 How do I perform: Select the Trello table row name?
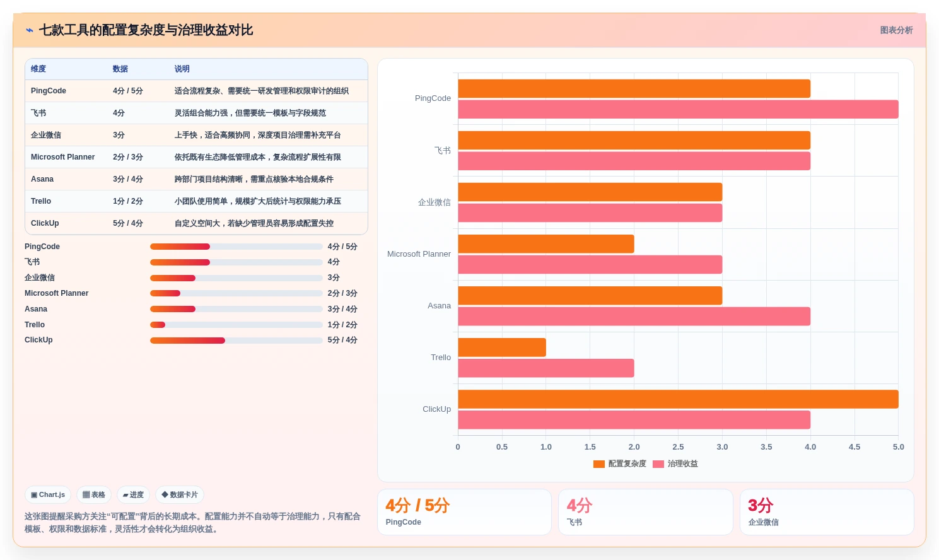41,201
